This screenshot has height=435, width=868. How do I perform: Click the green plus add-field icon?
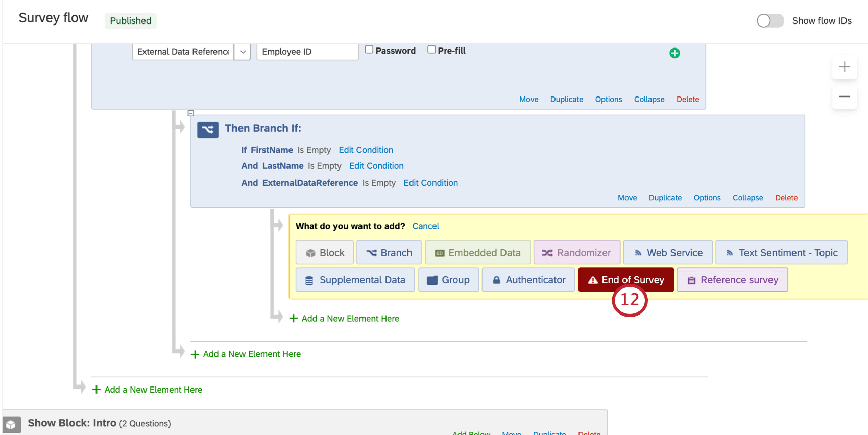pyautogui.click(x=674, y=53)
